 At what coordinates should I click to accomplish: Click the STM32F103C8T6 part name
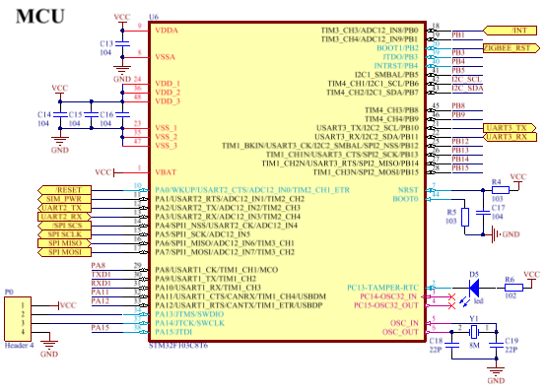click(x=178, y=346)
